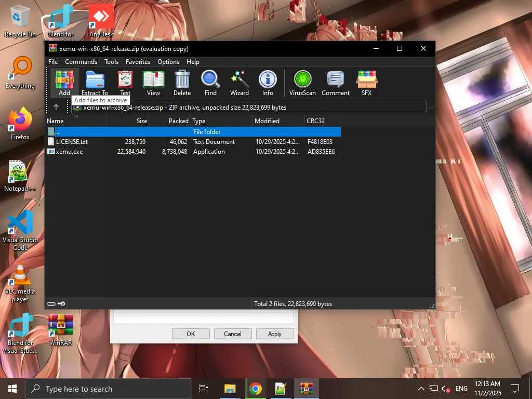Screen dimensions: 532x399
Task: Open the taskbar clock and date
Action: tap(487, 389)
